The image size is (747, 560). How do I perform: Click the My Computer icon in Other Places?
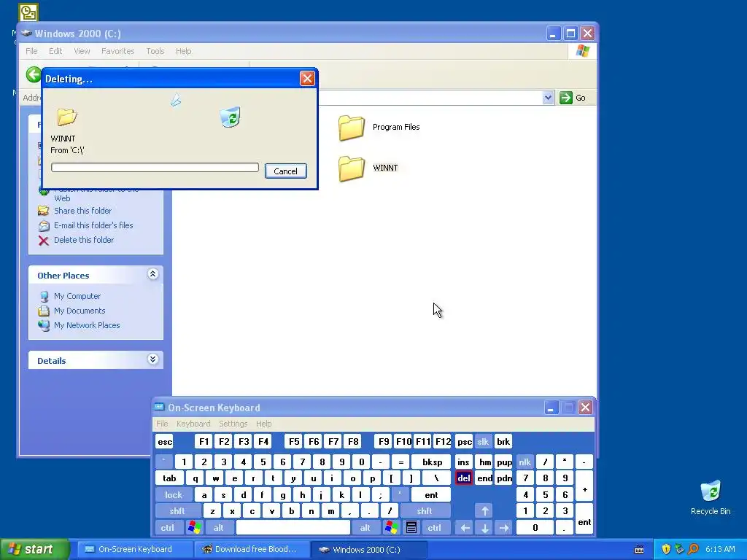coord(44,297)
